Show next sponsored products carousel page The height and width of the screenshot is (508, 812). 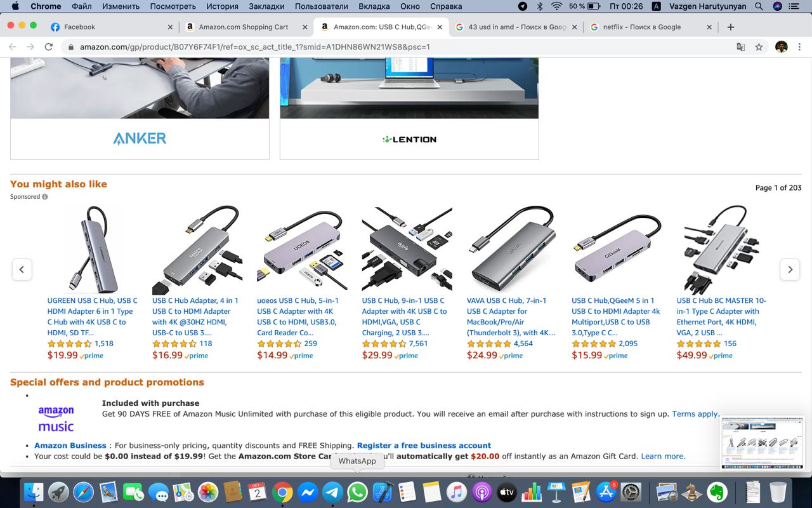coord(790,269)
